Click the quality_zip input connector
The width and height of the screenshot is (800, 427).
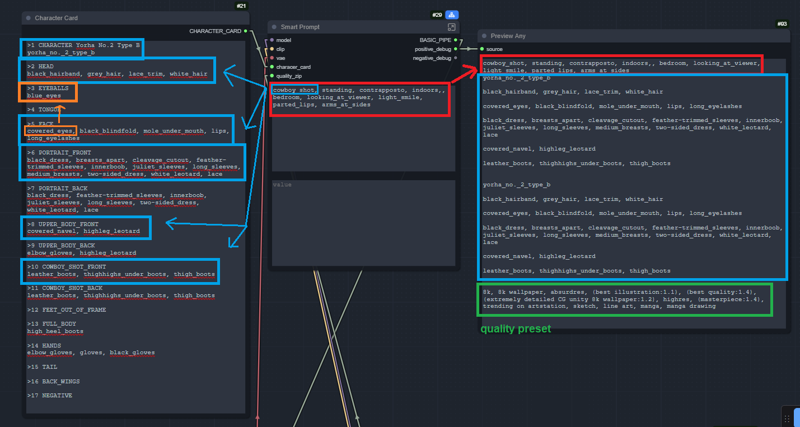(272, 76)
